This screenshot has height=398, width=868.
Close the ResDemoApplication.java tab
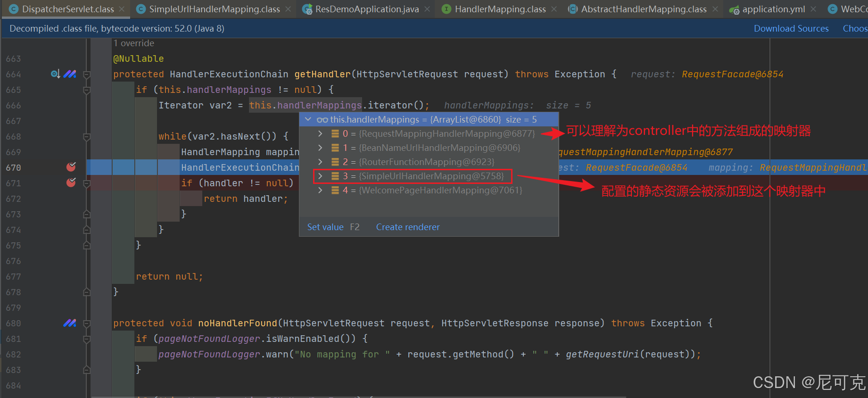[427, 9]
